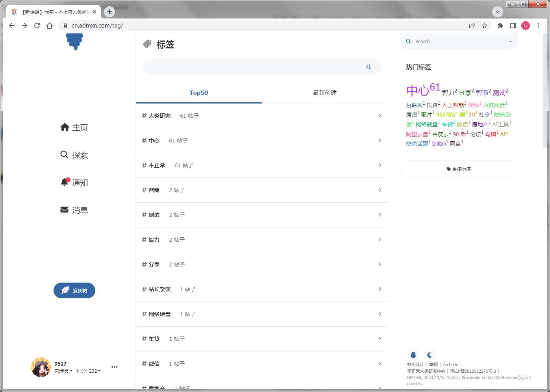The width and height of the screenshot is (550, 392).
Task: Toggle dark mode moon icon
Action: 430,355
